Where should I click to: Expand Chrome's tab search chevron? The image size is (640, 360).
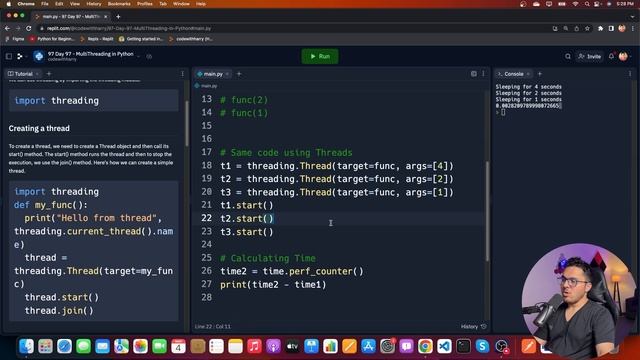(x=632, y=17)
